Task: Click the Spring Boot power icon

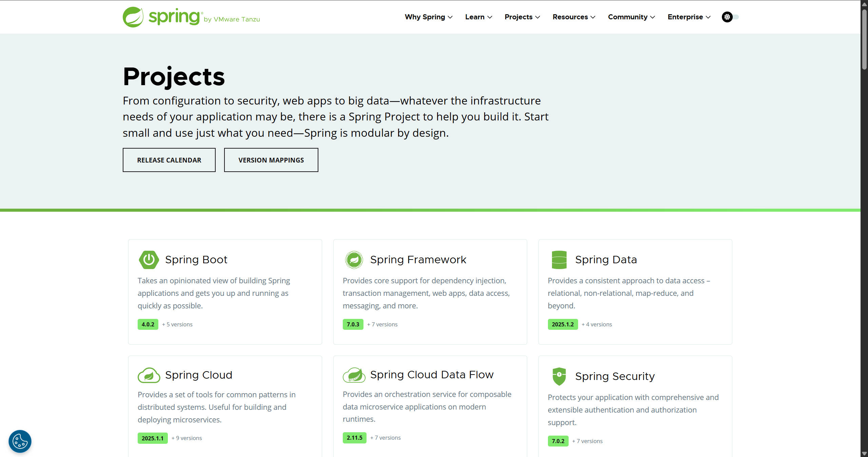Action: click(149, 260)
